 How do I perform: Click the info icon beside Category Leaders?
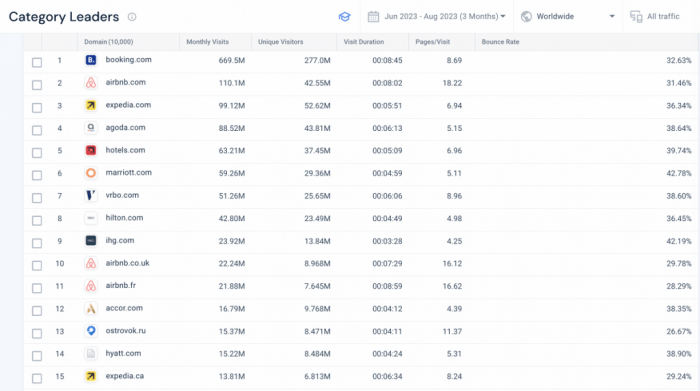[x=132, y=17]
